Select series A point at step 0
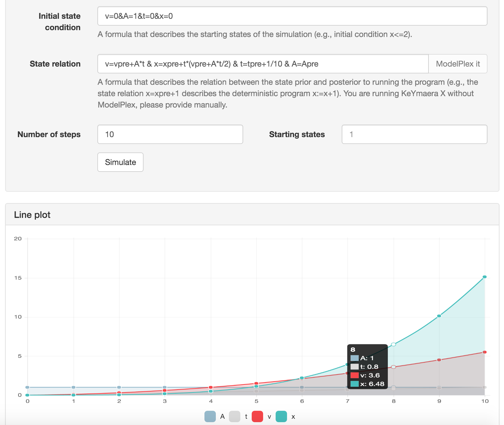This screenshot has width=504, height=425. [x=27, y=387]
